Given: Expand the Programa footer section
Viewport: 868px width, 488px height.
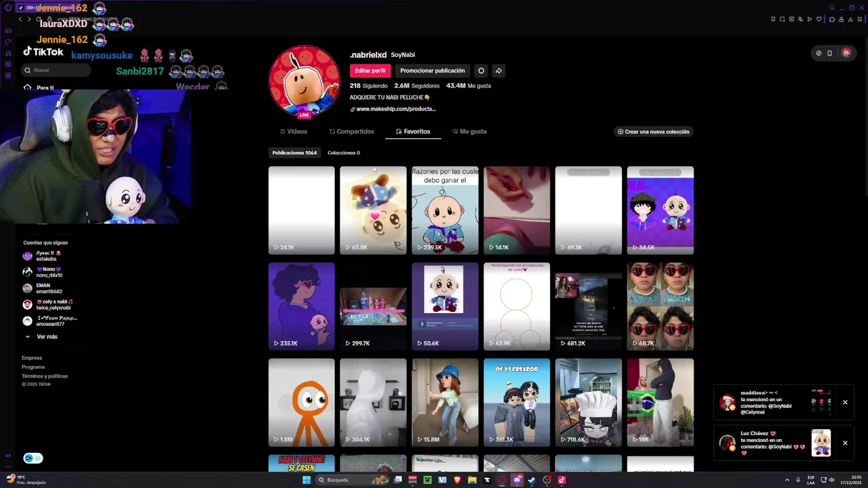Looking at the screenshot, I should click(33, 367).
